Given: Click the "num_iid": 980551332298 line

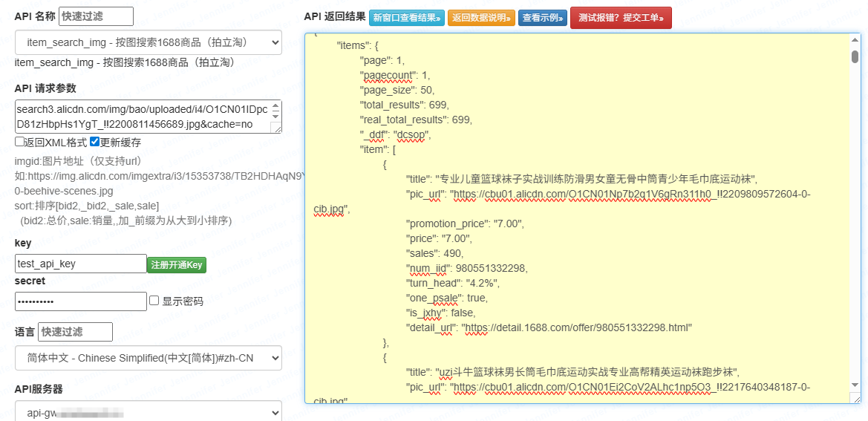Looking at the screenshot, I should 467,269.
